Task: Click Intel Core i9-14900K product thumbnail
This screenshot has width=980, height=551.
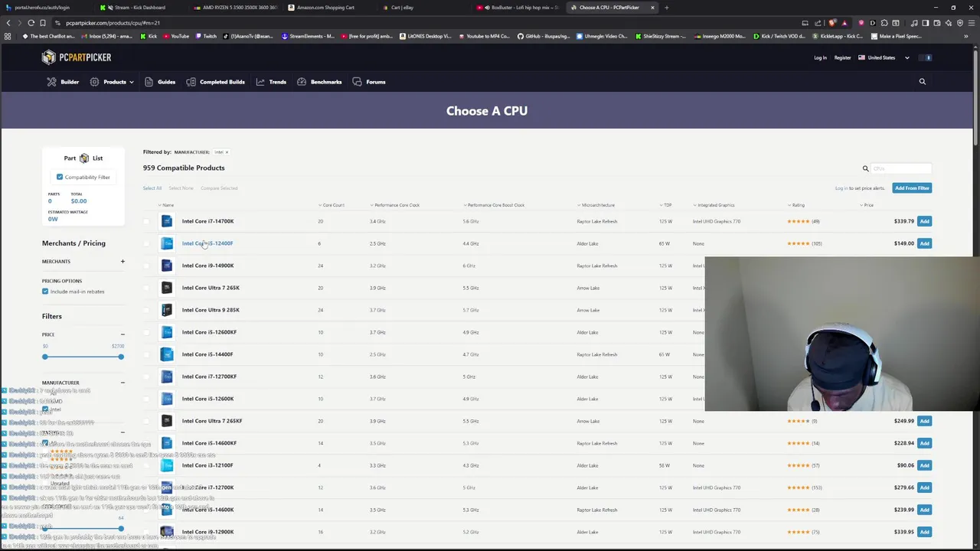Action: [x=167, y=266]
